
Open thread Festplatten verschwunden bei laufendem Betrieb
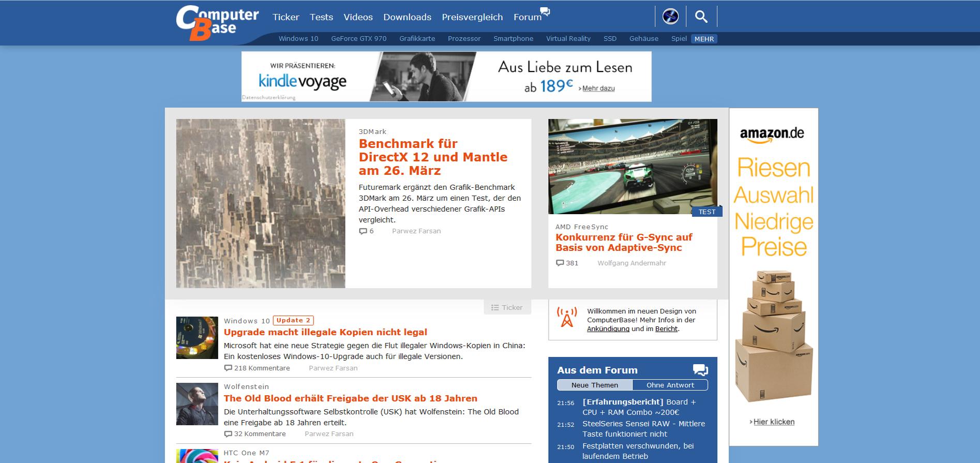638,451
